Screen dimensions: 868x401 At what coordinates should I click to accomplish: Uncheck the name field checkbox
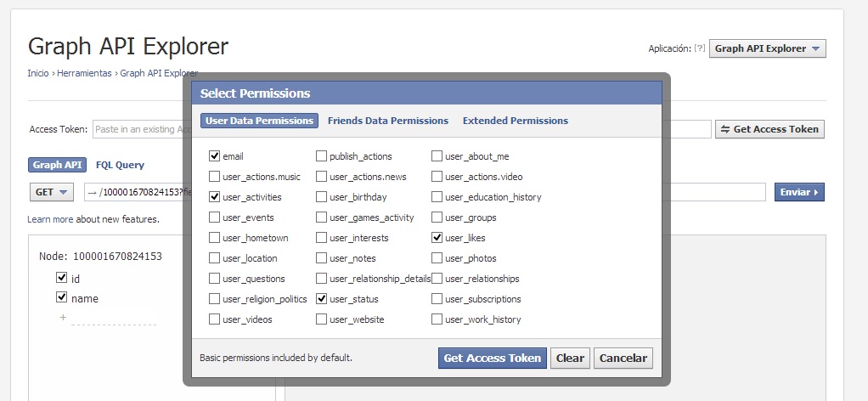click(61, 297)
